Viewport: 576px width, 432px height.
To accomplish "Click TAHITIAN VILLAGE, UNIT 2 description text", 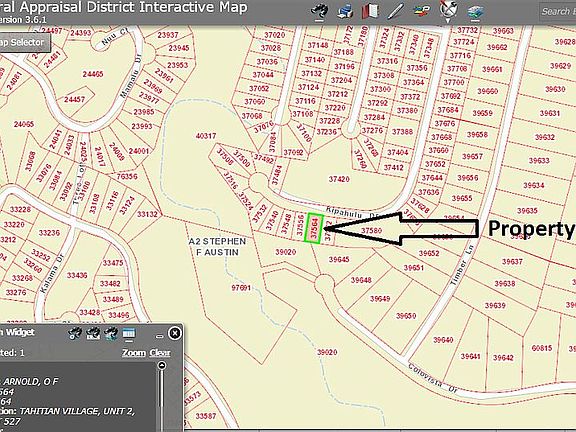I will click(77, 411).
